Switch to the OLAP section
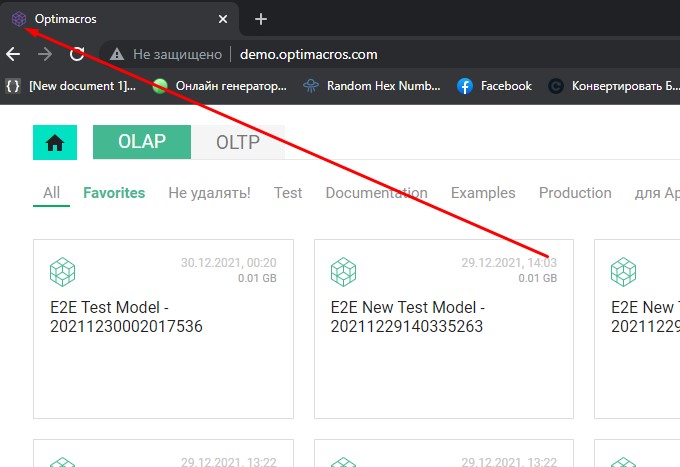680x467 pixels. [x=142, y=142]
